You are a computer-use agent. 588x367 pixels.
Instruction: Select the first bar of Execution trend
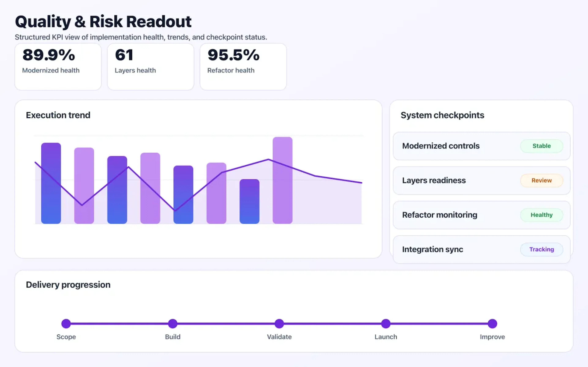tap(51, 183)
